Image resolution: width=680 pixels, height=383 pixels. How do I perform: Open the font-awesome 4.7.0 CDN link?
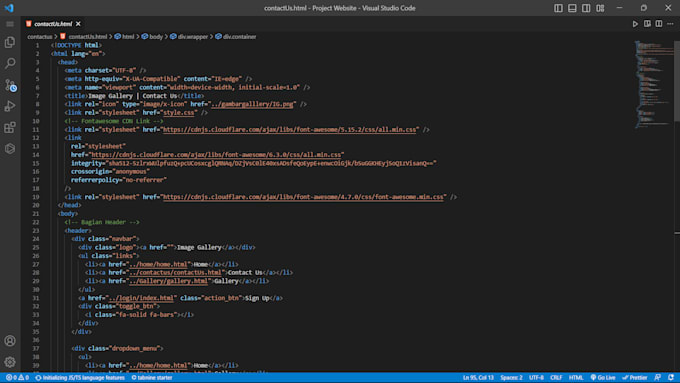303,197
